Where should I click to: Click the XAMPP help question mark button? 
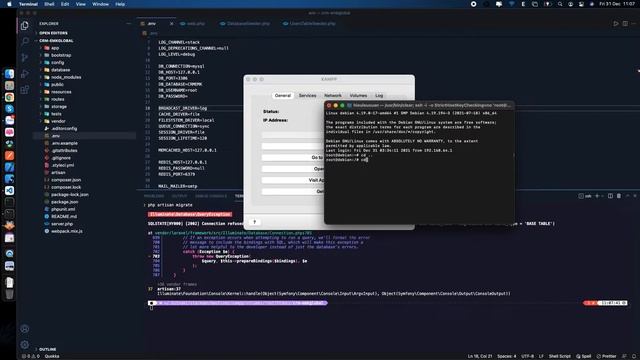[254, 222]
